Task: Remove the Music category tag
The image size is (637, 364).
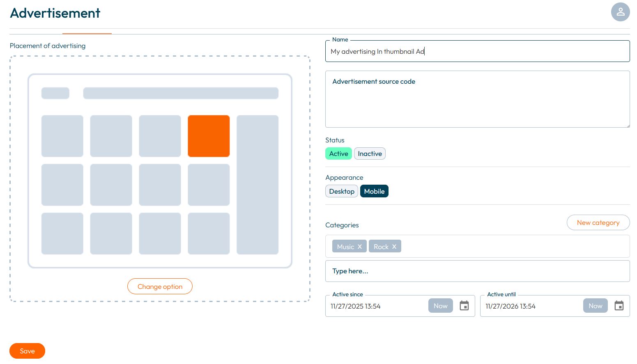Action: coord(360,247)
